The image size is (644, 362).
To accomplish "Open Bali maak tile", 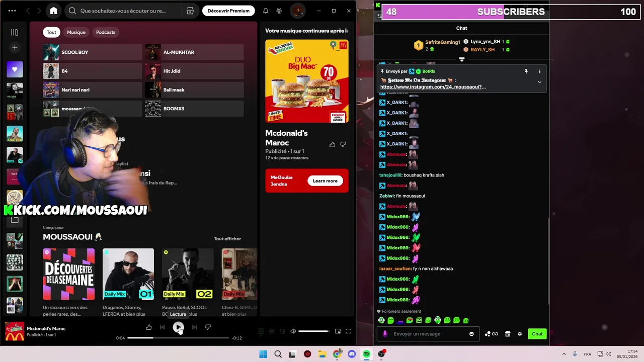I will point(194,89).
